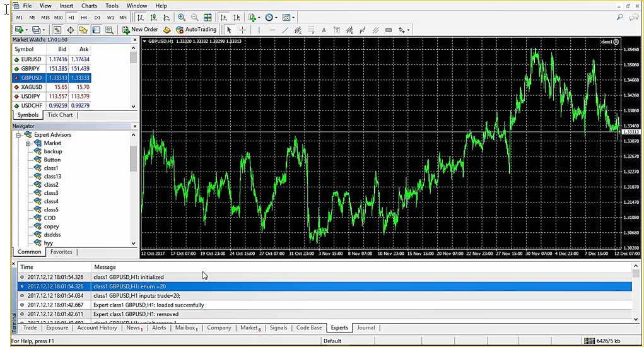Open the MetaTrader application icon menu
Screen dimensions: 644x347
point(16,5)
